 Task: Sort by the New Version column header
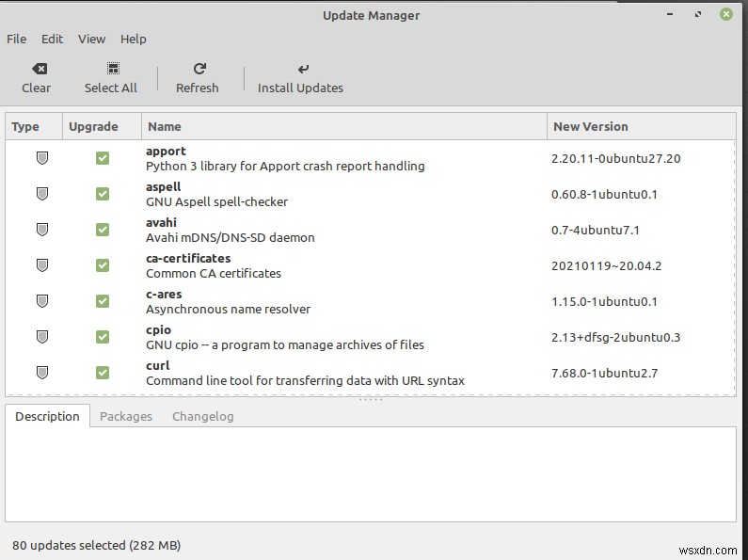tap(641, 126)
